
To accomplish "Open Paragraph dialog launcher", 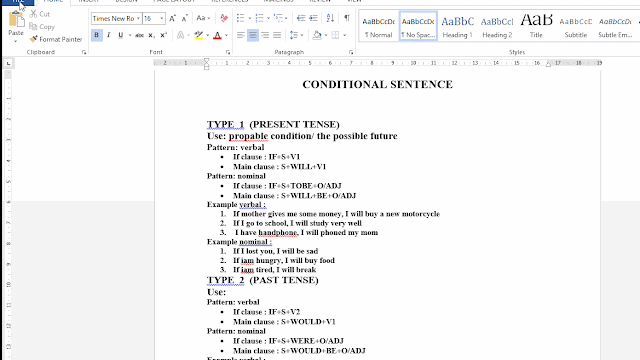I will (x=351, y=52).
